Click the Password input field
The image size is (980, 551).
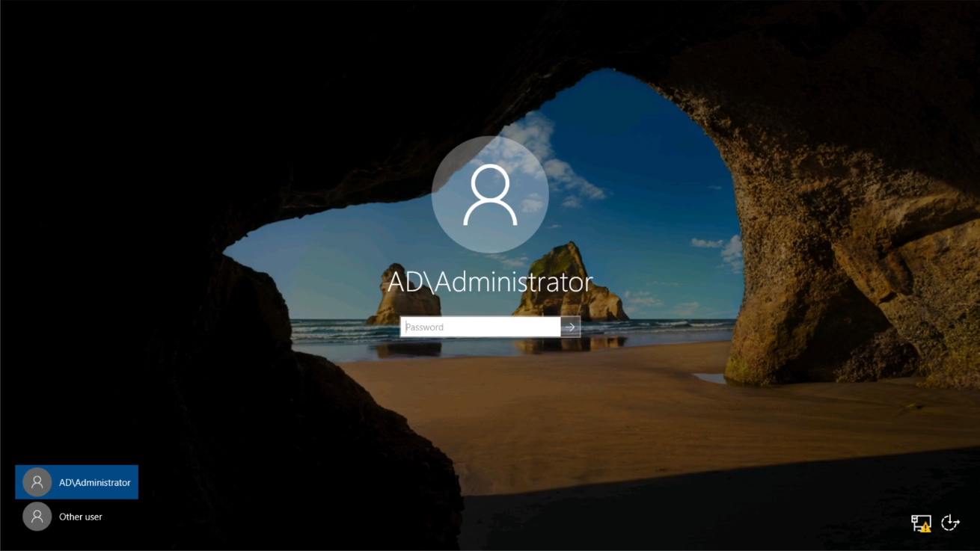point(480,327)
